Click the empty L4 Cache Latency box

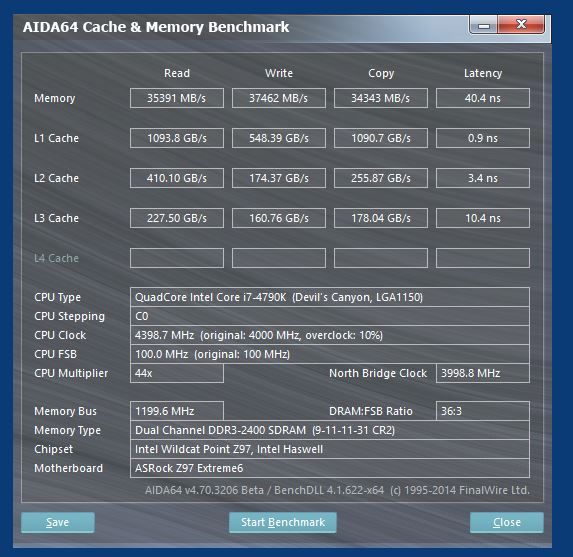(483, 258)
